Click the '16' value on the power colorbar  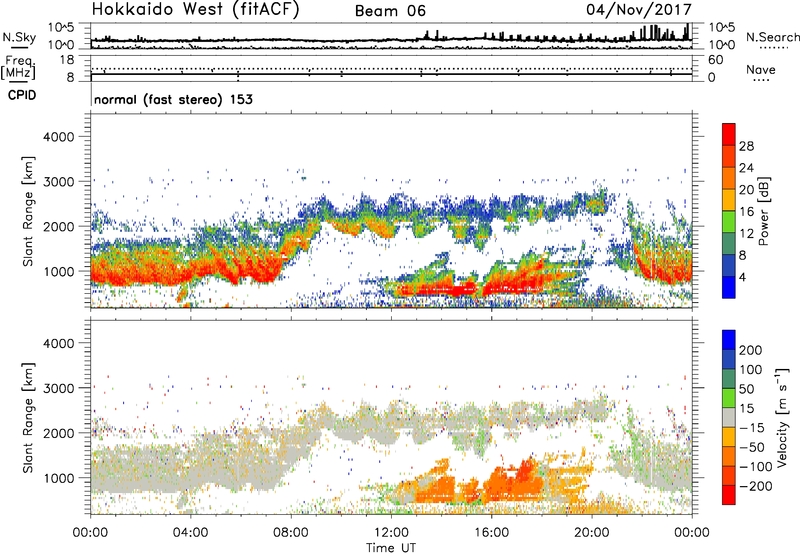(x=746, y=212)
